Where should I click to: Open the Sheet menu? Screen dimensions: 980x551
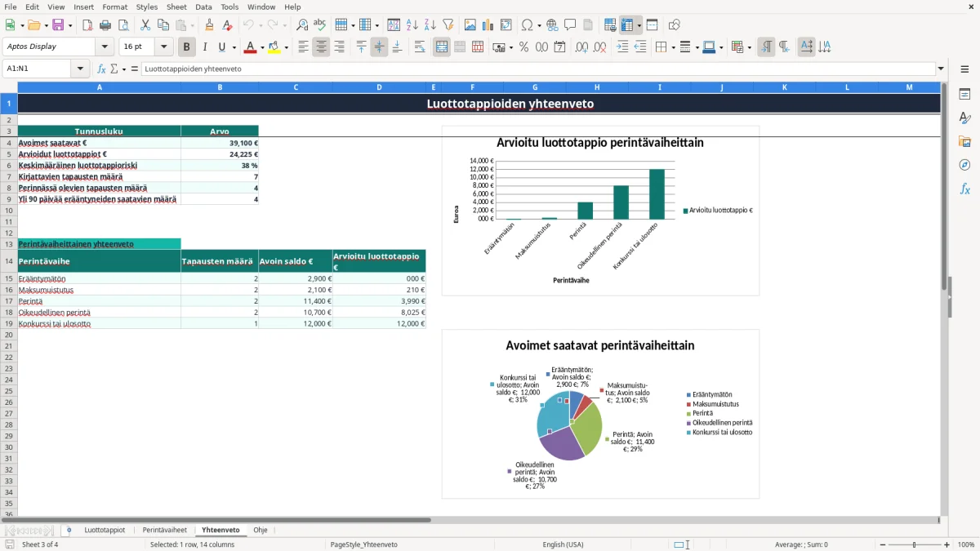pyautogui.click(x=176, y=7)
